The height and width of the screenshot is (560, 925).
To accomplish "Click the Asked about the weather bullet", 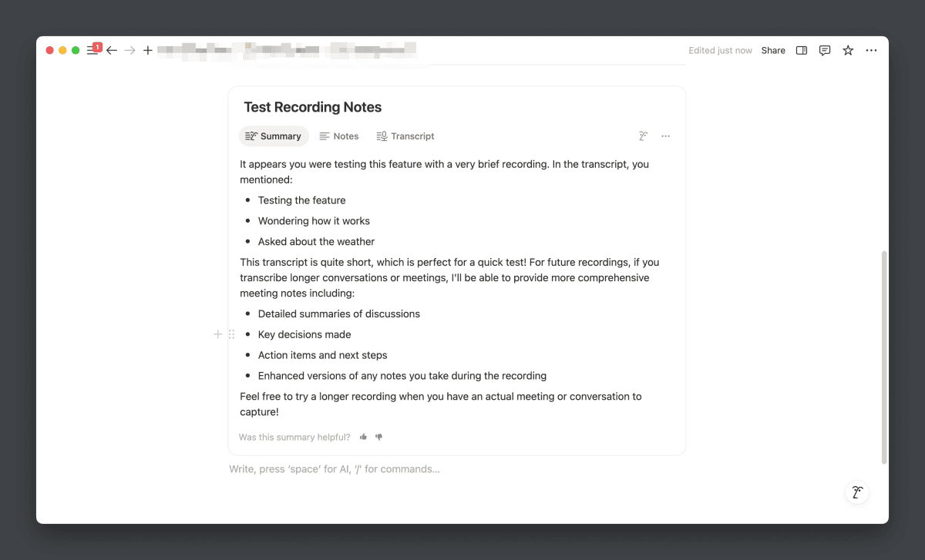I will pos(316,242).
